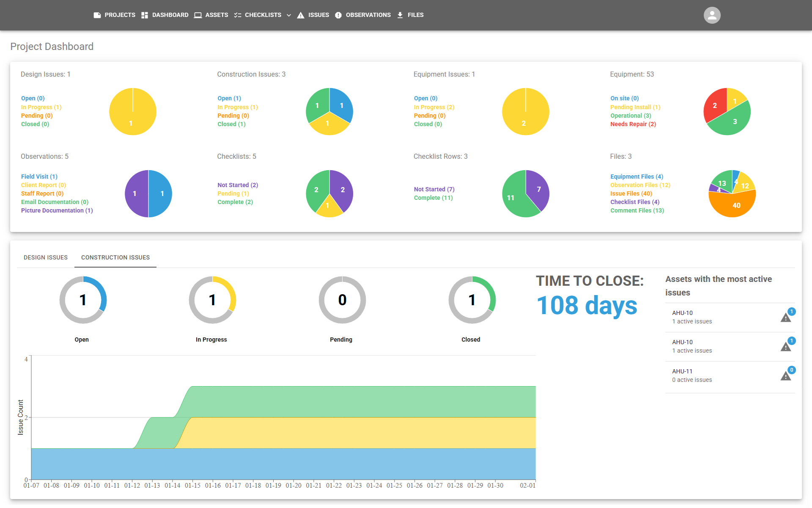812x508 pixels.
Task: Select the Construction Issues tab
Action: point(115,257)
